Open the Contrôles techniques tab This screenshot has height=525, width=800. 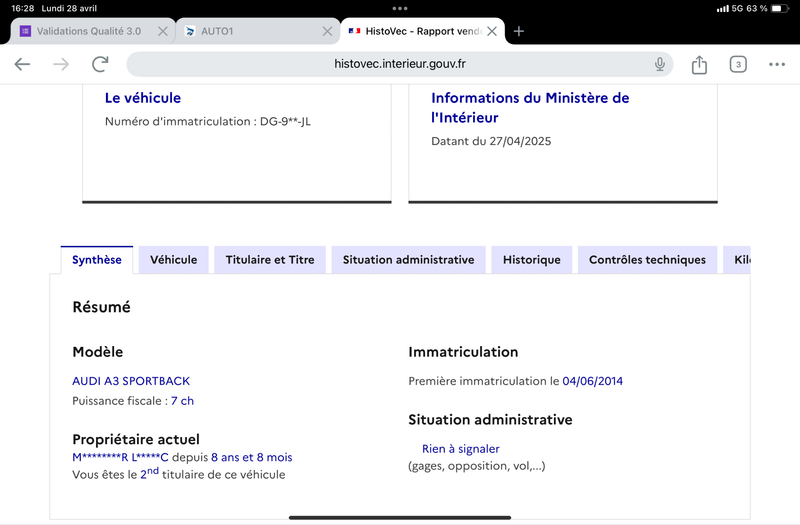click(x=647, y=260)
